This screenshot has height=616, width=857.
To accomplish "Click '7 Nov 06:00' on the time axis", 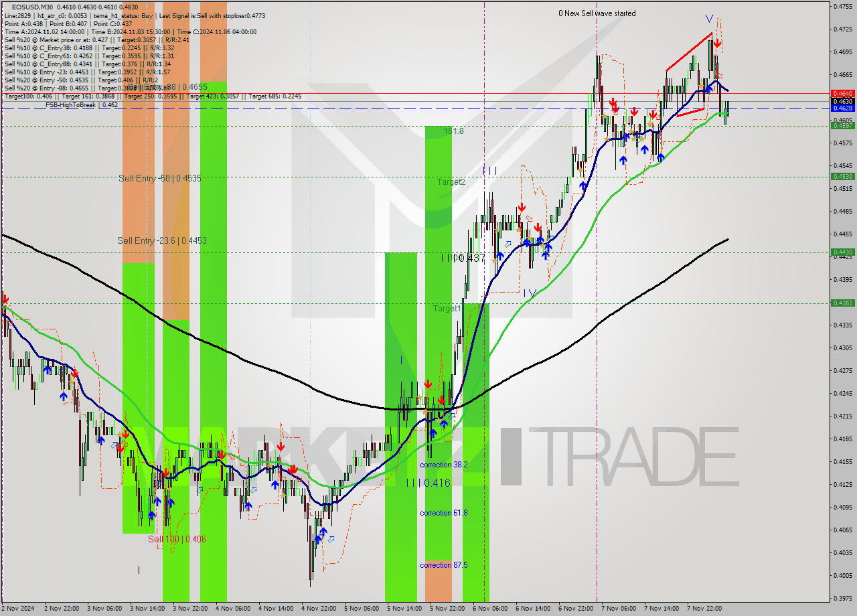I will click(x=620, y=608).
